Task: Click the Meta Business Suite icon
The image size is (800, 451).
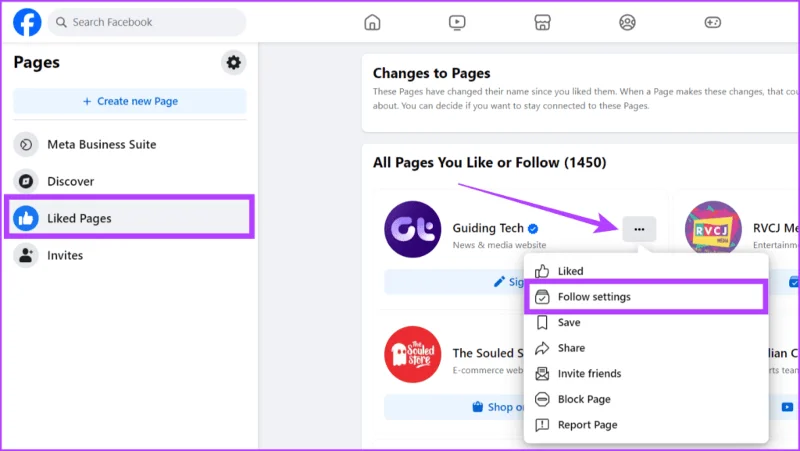Action: [26, 145]
